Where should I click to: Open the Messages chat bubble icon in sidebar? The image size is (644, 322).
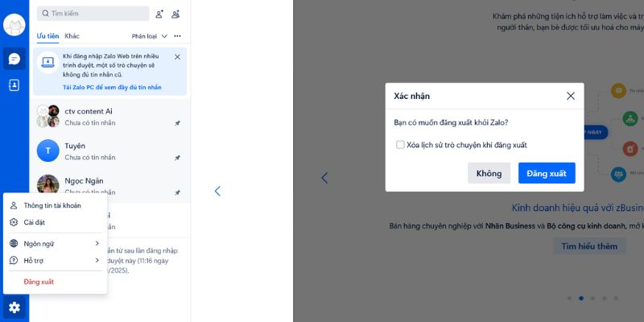[14, 59]
